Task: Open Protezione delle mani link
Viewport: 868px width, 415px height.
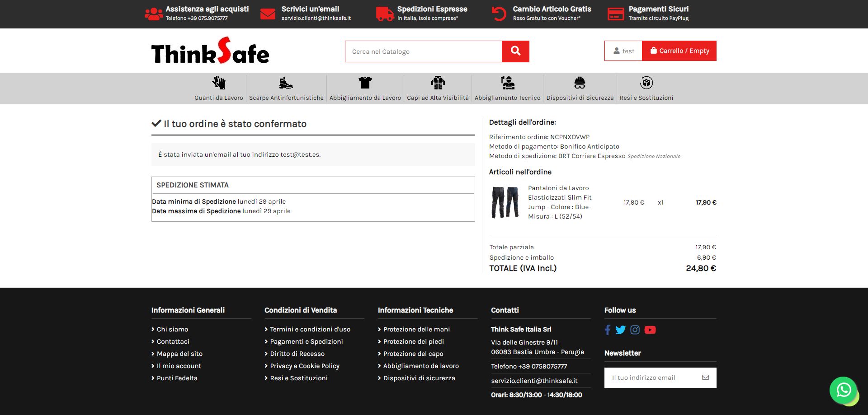Action: 416,329
